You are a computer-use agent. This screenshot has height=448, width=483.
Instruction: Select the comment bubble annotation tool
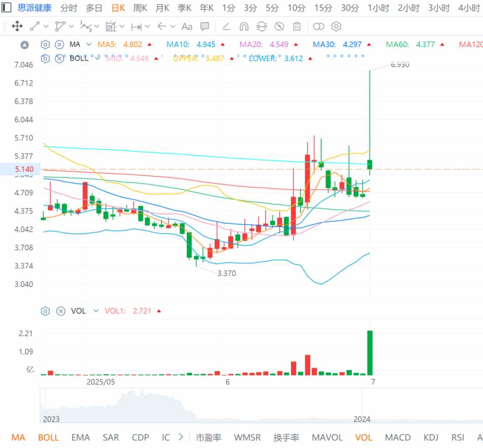point(205,27)
